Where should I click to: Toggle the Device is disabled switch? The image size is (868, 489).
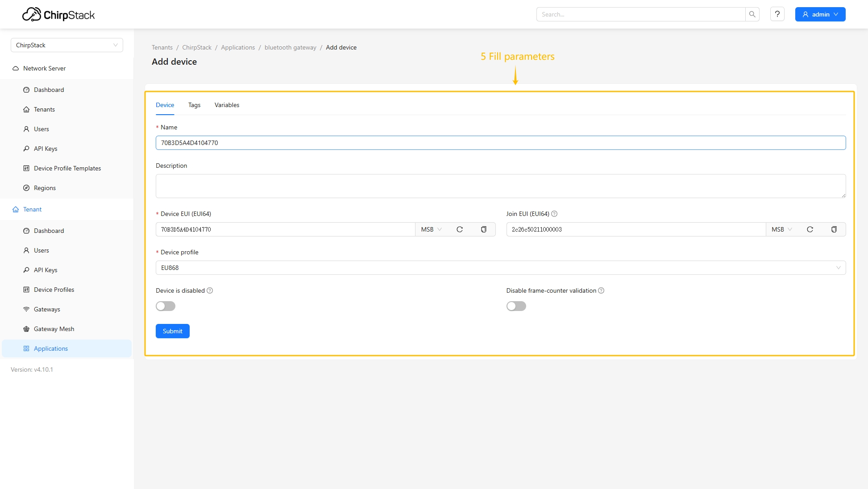pos(166,306)
